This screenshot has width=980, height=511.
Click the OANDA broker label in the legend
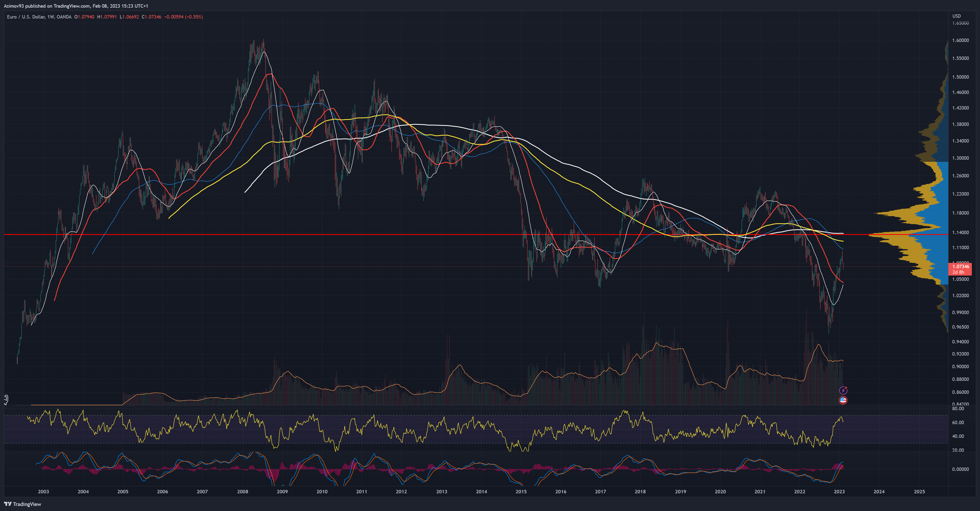coord(64,17)
